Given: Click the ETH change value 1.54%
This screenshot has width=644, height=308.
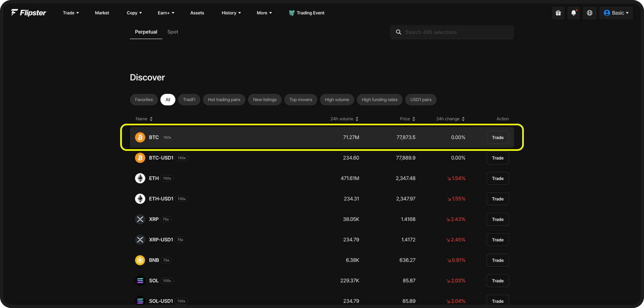Looking at the screenshot, I should click(x=456, y=178).
